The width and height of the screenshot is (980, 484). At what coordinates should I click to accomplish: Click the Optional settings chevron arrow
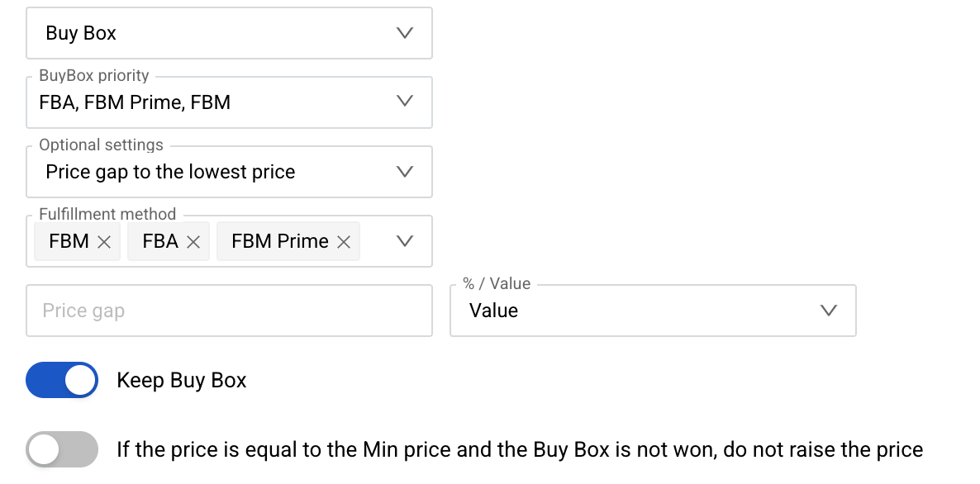pyautogui.click(x=405, y=172)
